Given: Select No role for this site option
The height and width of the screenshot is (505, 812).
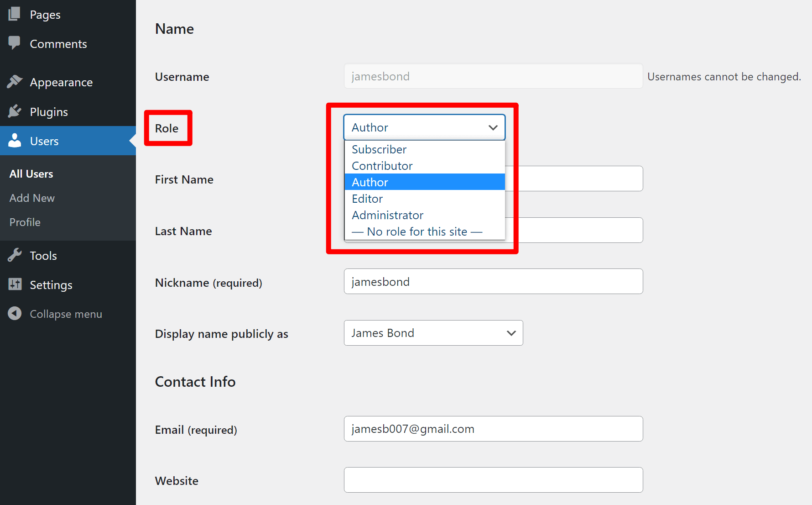Looking at the screenshot, I should tap(416, 231).
